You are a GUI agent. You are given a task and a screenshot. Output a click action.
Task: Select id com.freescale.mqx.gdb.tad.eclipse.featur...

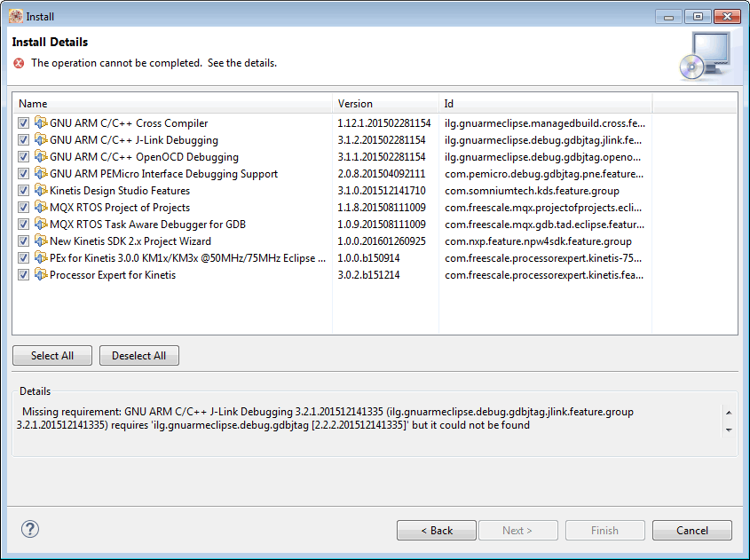tap(544, 224)
